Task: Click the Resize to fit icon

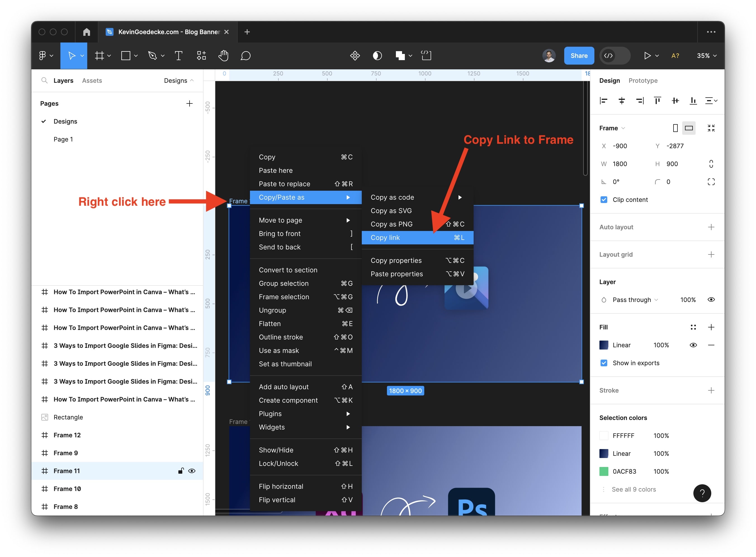Action: click(711, 128)
